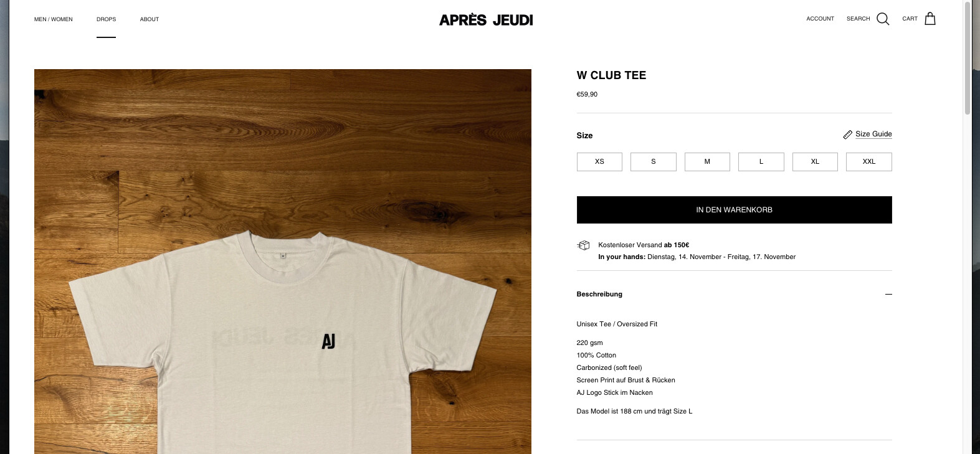
Task: Add to cart with IN DEN WARENKORB
Action: 734,210
